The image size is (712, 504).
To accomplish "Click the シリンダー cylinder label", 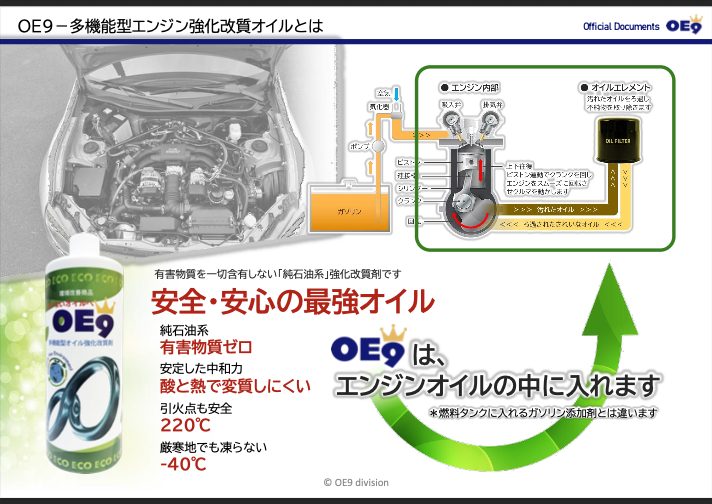I will (x=412, y=188).
